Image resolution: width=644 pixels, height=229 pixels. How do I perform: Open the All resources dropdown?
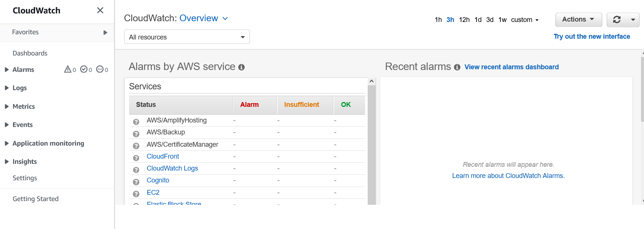[x=187, y=37]
